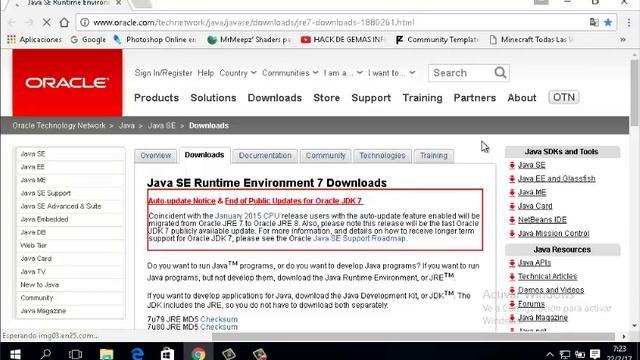Open the Auto-update Notice link
640x360 pixels.
[182, 201]
